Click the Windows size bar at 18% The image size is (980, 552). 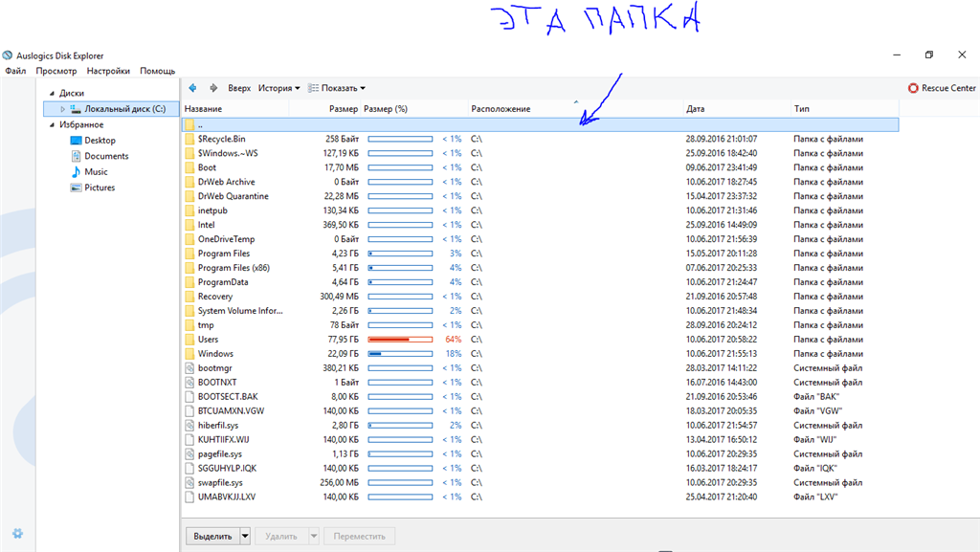pyautogui.click(x=400, y=354)
